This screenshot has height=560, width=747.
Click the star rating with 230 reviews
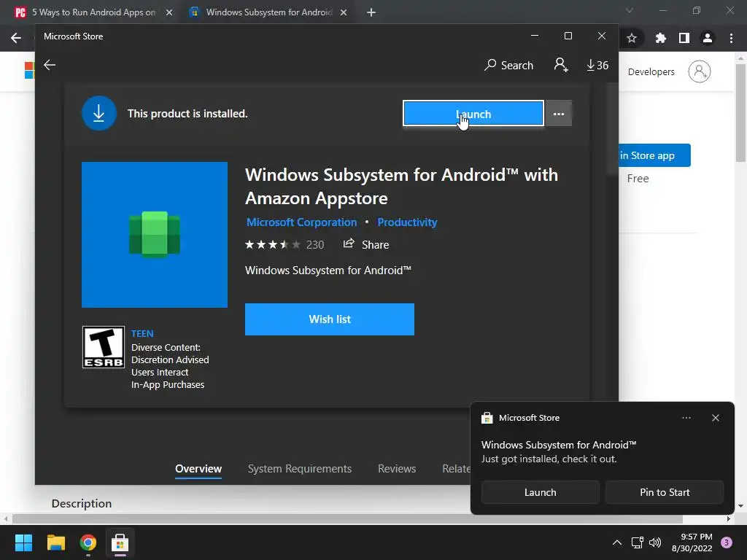[x=285, y=245]
